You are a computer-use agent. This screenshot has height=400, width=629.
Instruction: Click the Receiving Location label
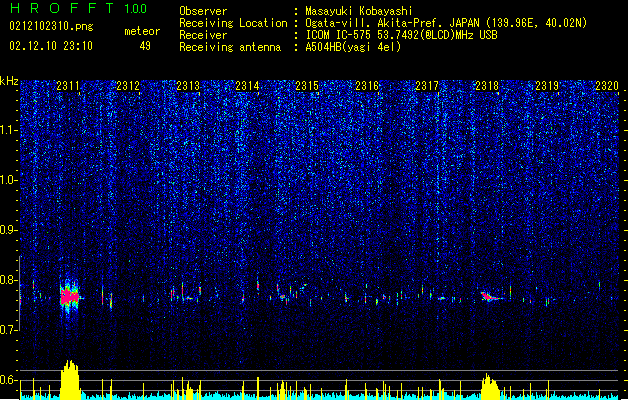tap(233, 23)
